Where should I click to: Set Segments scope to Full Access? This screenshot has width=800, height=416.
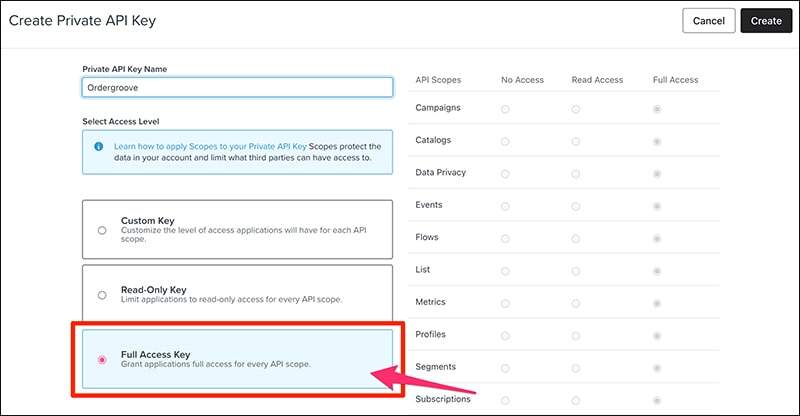point(656,368)
